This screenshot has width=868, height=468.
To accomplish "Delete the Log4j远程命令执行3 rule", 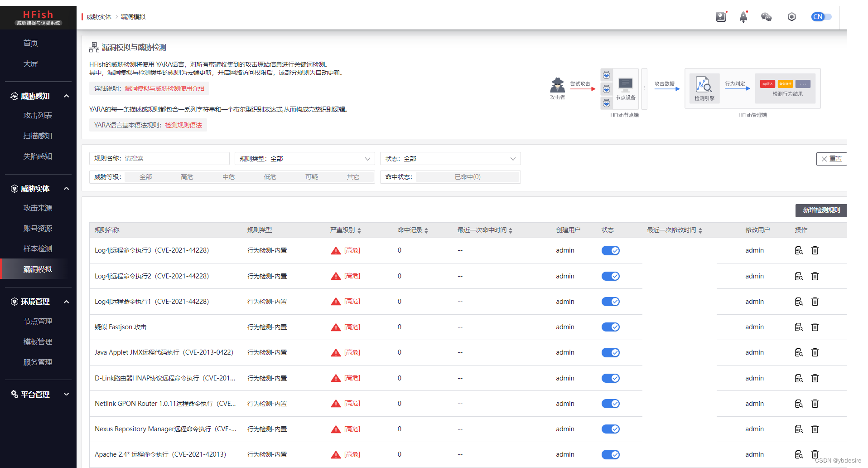I will [x=815, y=250].
